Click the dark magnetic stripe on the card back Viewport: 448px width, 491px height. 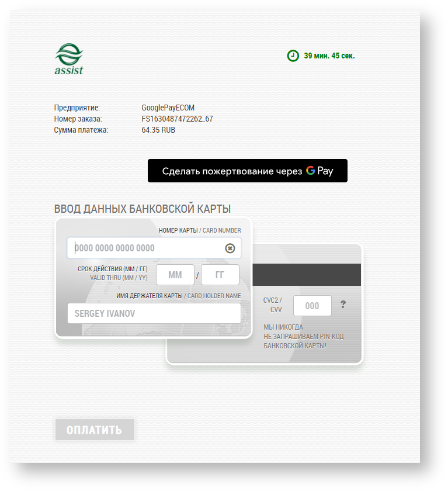pos(307,275)
